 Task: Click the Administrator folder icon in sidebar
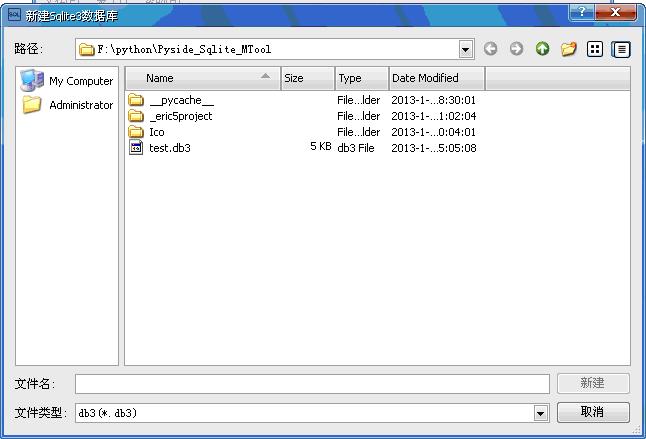tap(32, 105)
